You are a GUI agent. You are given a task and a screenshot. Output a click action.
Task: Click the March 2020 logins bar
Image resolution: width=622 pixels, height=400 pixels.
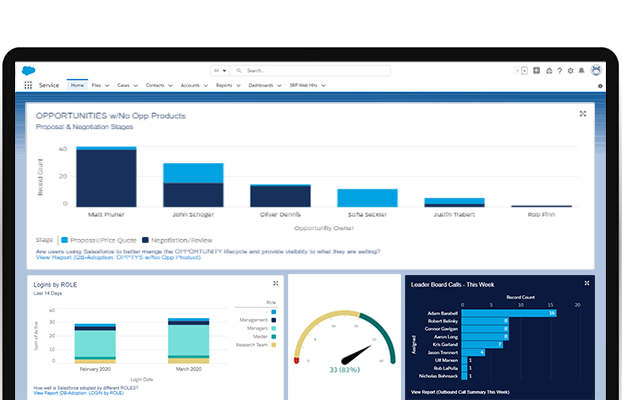pyautogui.click(x=188, y=341)
